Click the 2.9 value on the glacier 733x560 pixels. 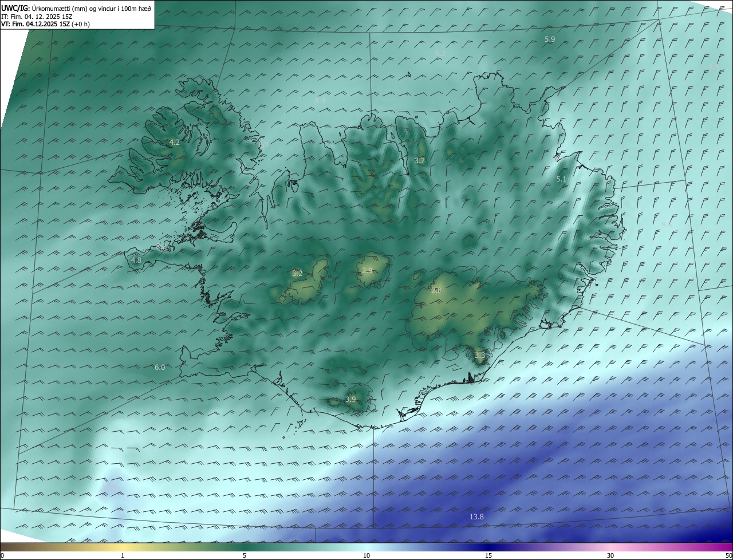[367, 270]
